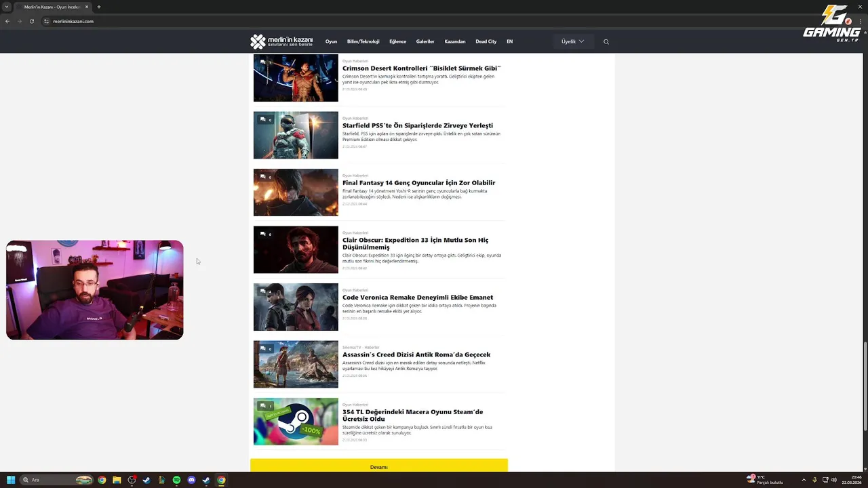This screenshot has height=488, width=868.
Task: Go back with the browser back arrow
Action: point(7,21)
